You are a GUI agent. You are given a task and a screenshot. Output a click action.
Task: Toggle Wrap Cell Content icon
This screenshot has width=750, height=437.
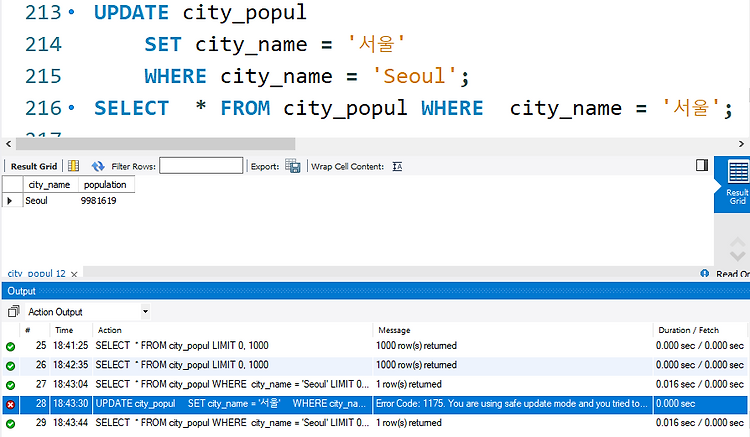tap(397, 166)
